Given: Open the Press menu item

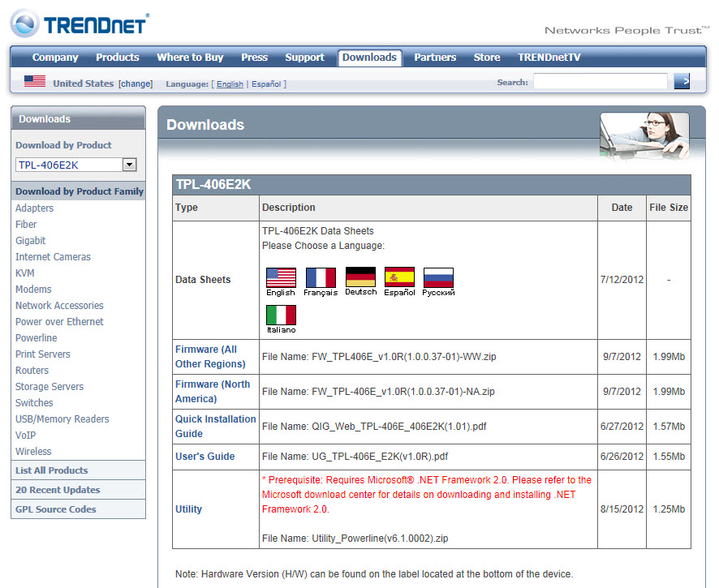Looking at the screenshot, I should (x=255, y=58).
